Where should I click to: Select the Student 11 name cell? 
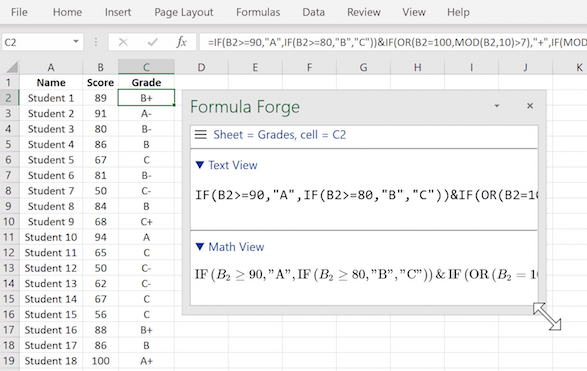pyautogui.click(x=51, y=253)
